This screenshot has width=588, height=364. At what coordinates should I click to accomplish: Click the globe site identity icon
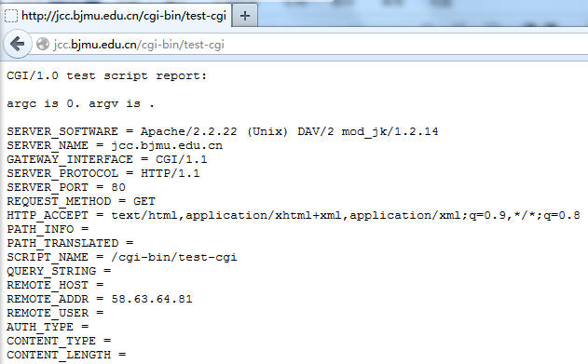coord(43,44)
